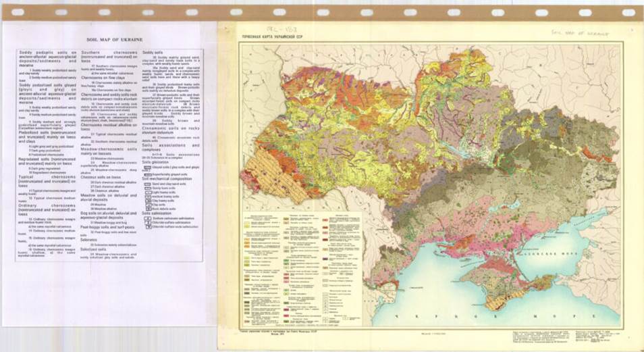644x352 pixels.
Task: Select the Clay soils legend symbol
Action: point(146,203)
